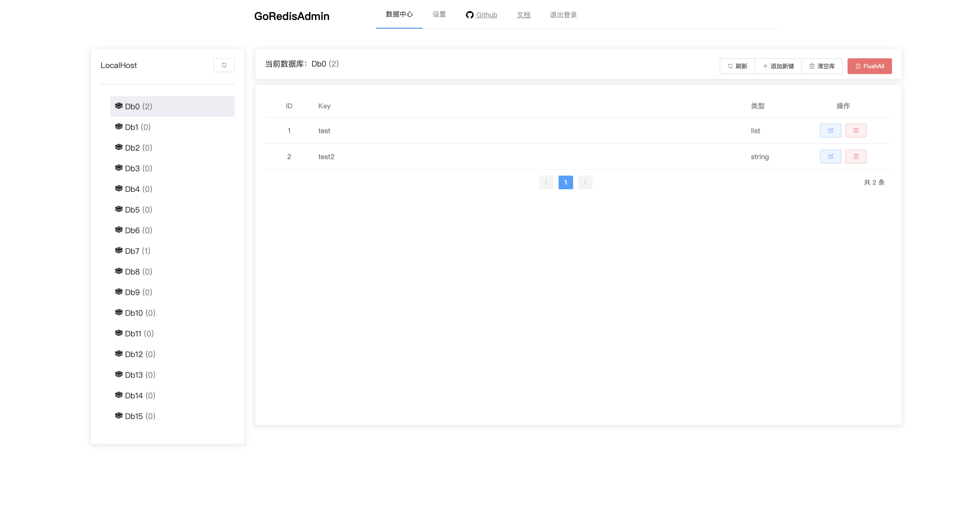Select database Db15 (0)
This screenshot has width=980, height=532.
[x=172, y=416]
